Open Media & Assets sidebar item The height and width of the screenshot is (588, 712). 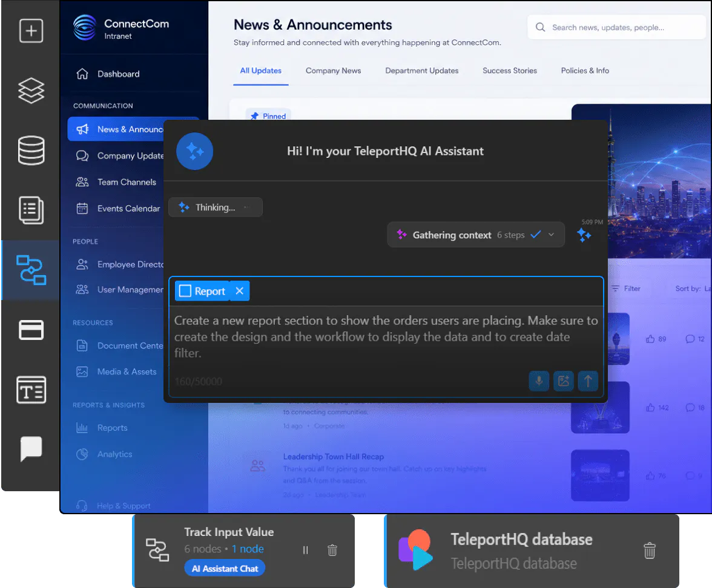(116, 371)
